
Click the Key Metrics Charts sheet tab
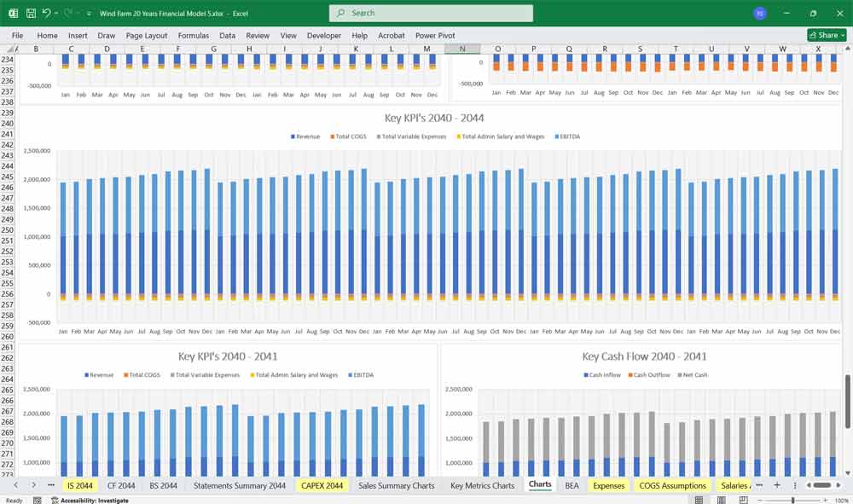point(484,484)
